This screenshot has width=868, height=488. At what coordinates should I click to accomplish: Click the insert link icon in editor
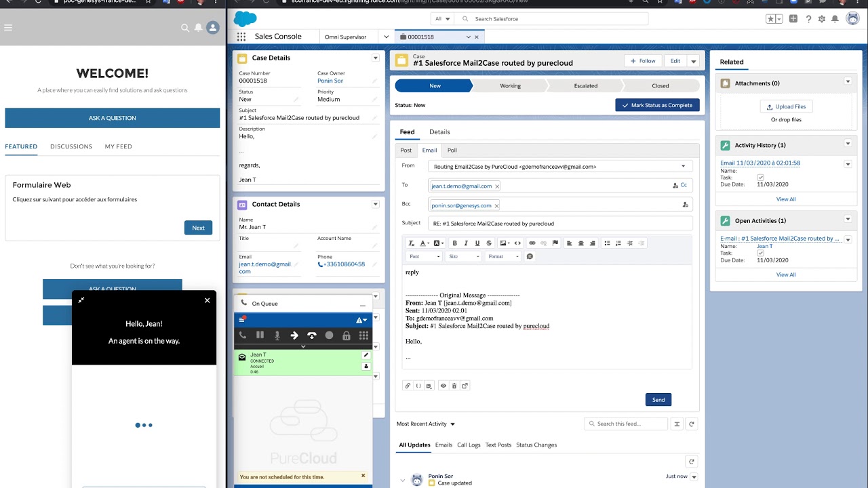point(532,243)
